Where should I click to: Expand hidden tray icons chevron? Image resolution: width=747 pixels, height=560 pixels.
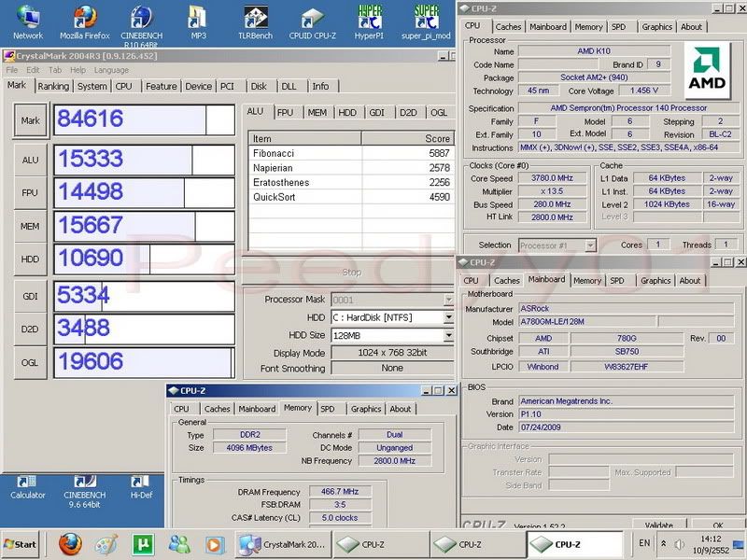(x=663, y=543)
